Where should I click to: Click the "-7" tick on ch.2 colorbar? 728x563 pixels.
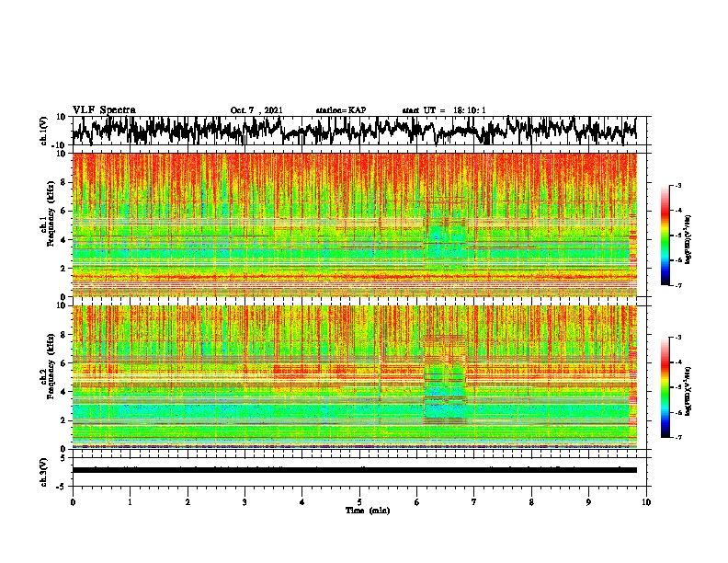point(677,437)
